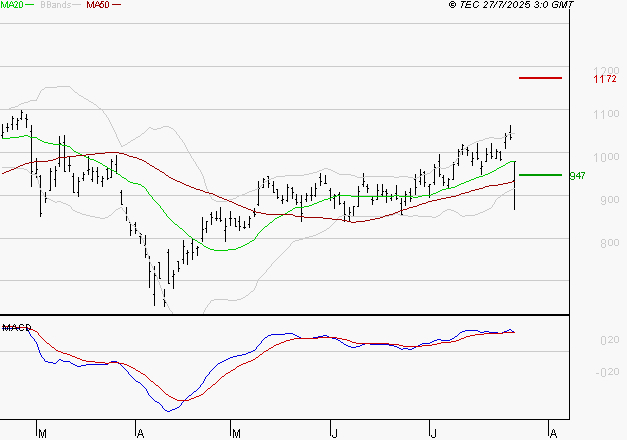Click the 1100 price axis label
The image size is (627, 440).
[x=606, y=114]
